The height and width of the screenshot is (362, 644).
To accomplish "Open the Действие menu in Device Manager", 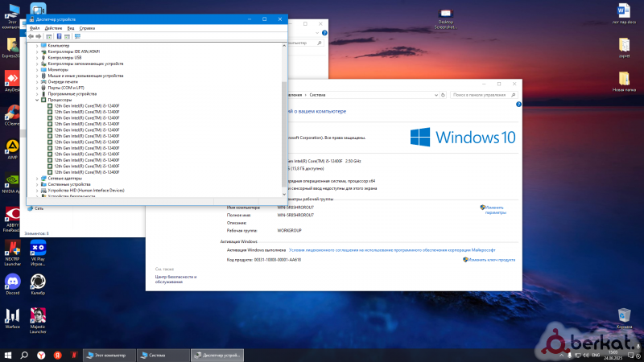I will [52, 27].
